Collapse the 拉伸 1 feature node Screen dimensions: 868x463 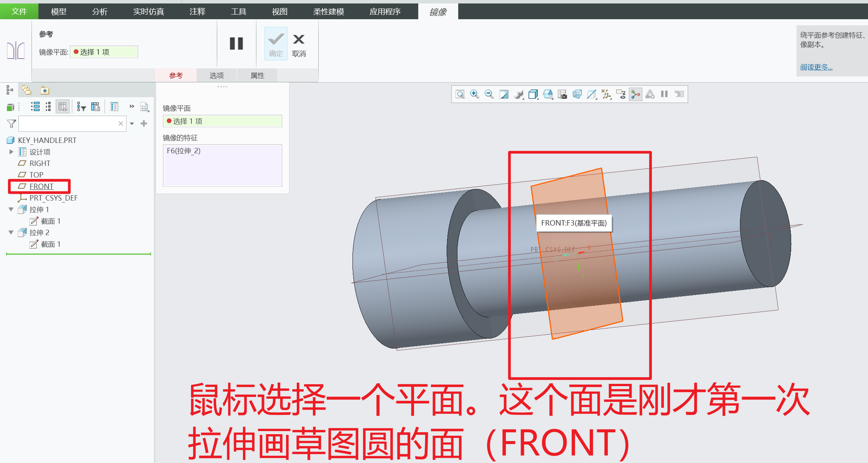[11, 209]
